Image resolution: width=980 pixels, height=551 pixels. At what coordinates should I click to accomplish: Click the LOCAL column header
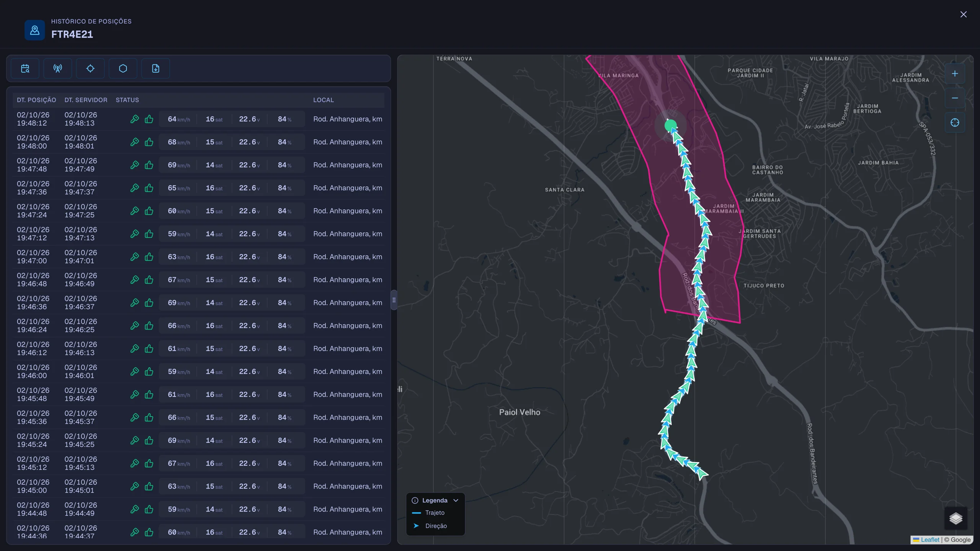[x=323, y=100]
